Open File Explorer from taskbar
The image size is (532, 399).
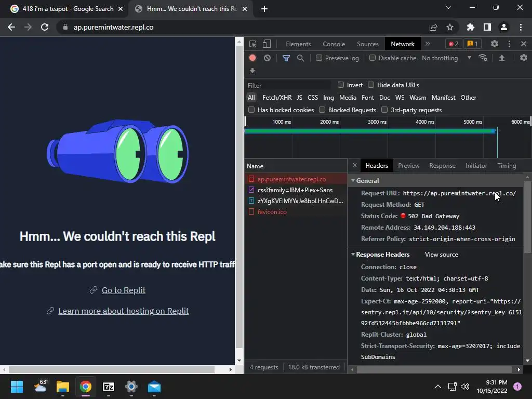(63, 387)
